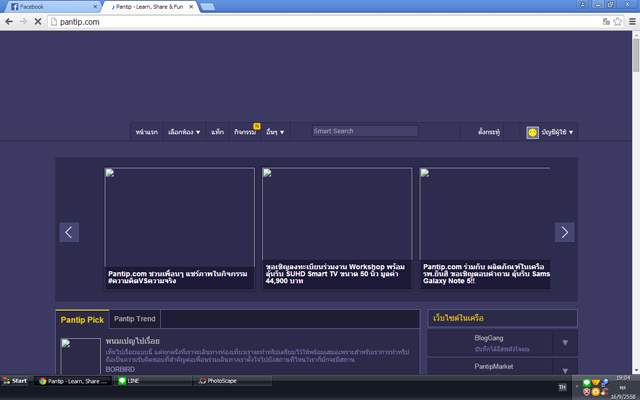Viewport: 640px width, 400px height.
Task: Click the yellow smiley avatar in the Pantip navbar
Action: coord(532,132)
